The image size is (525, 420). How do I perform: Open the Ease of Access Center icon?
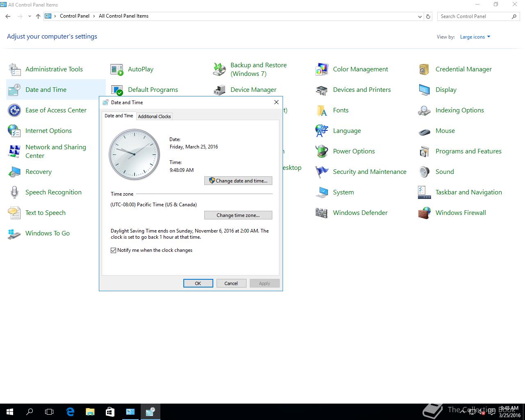[x=14, y=110]
